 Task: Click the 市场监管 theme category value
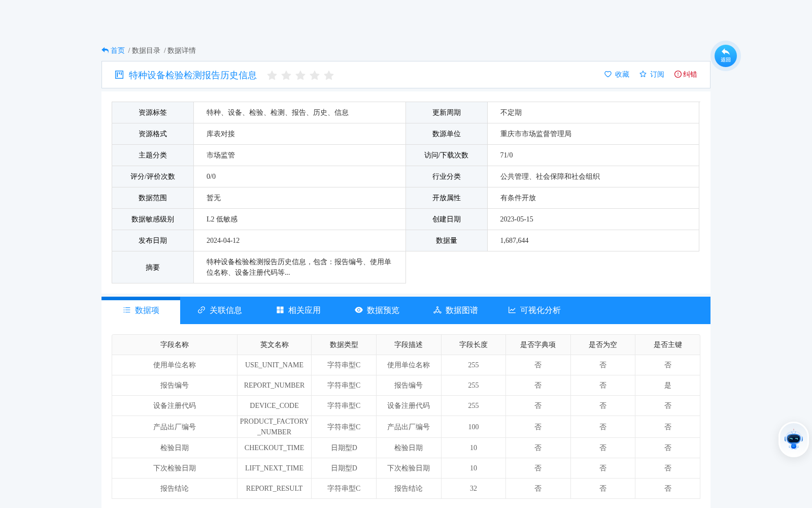click(x=221, y=155)
